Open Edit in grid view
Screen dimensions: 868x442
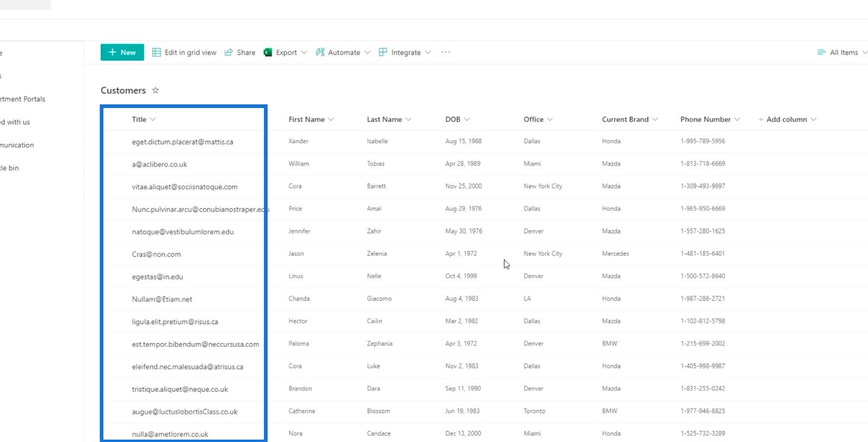tap(184, 52)
